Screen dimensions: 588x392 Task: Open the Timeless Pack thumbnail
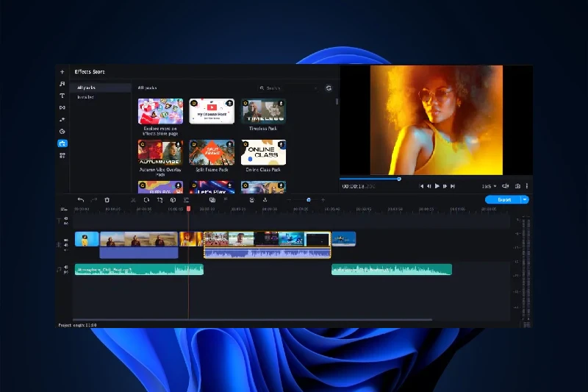coord(263,111)
